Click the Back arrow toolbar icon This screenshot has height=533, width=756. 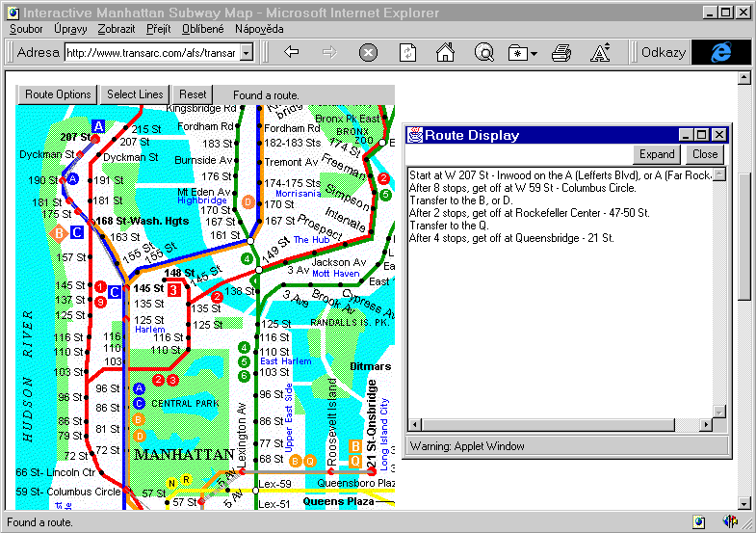[x=291, y=52]
